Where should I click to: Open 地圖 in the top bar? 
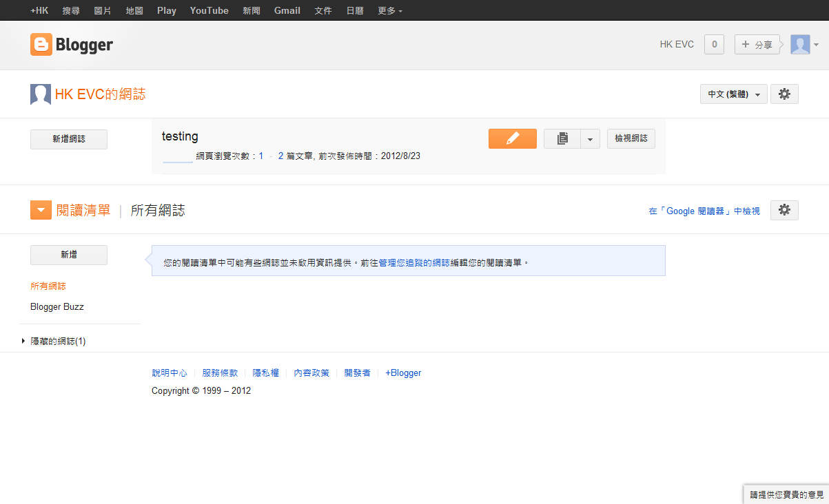pos(135,10)
